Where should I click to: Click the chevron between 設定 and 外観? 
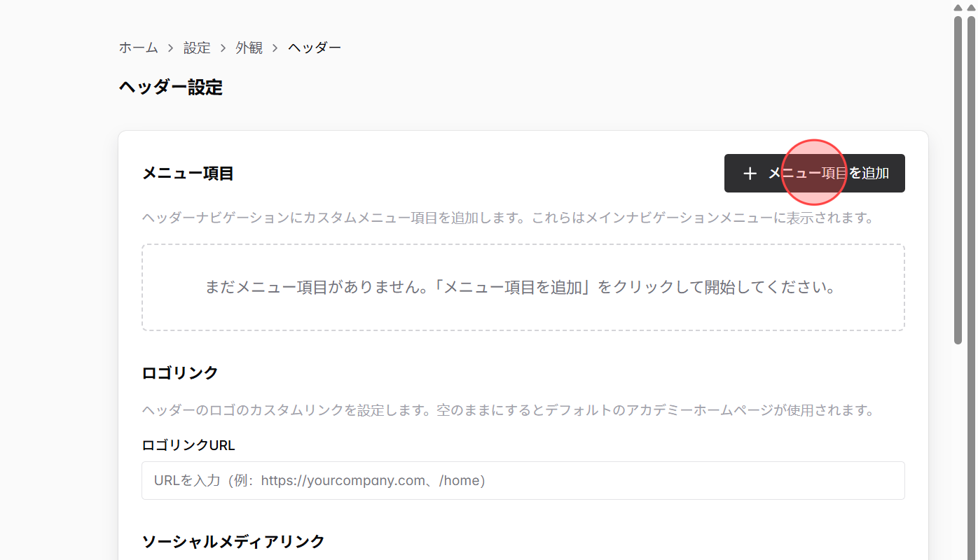(x=222, y=47)
